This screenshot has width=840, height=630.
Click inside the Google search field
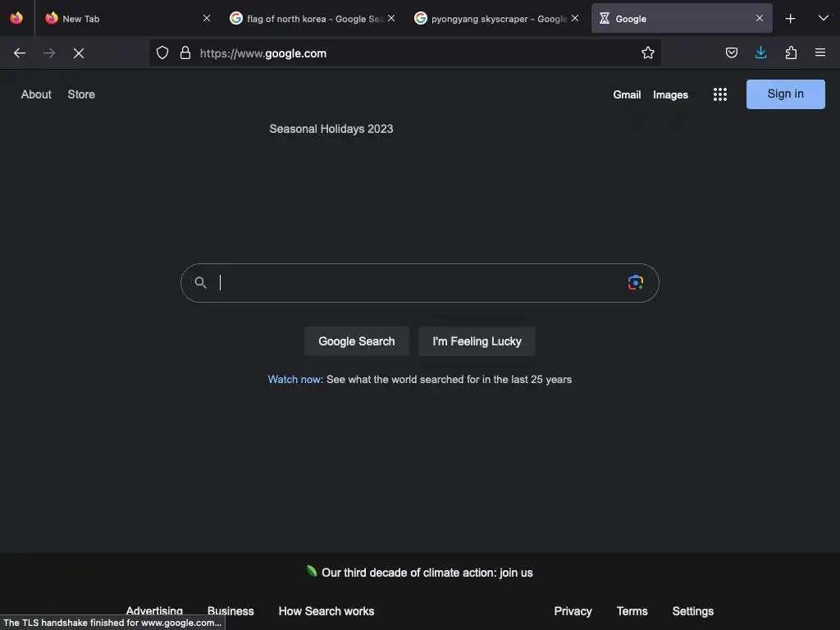click(419, 282)
